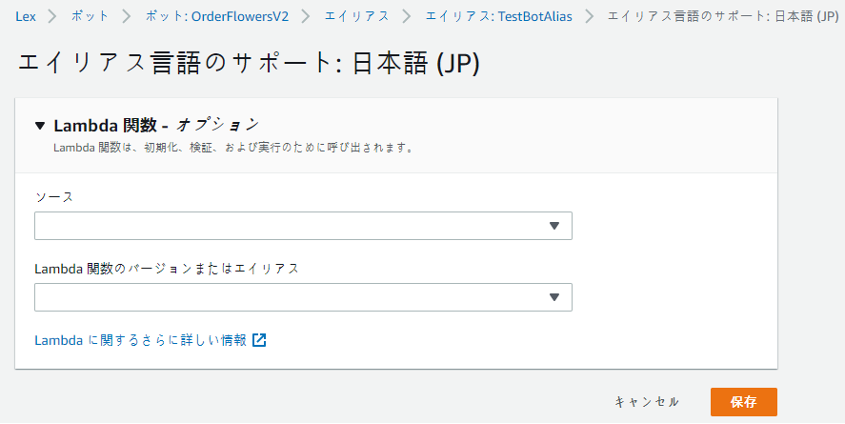Click the current breadcrumb エイリアス言語のサポート: 日本語 (JP)

723,16
